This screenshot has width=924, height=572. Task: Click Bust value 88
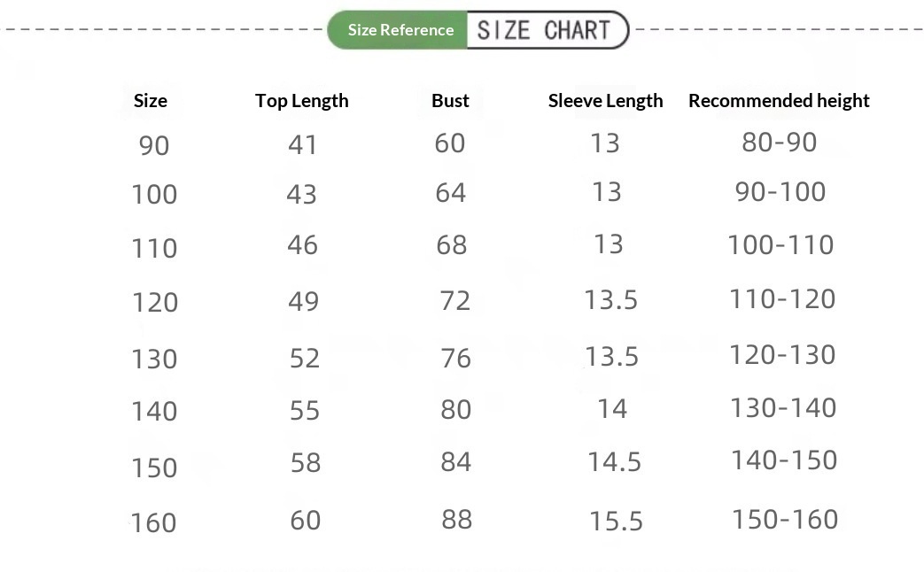[x=456, y=520]
